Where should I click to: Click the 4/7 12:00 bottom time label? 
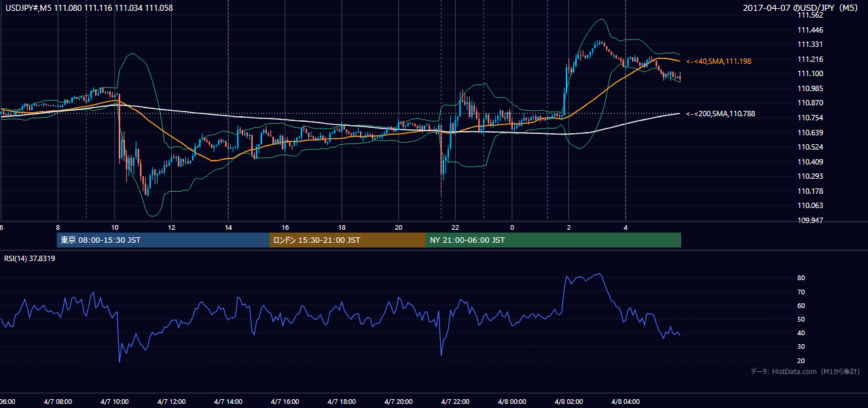coord(171,401)
